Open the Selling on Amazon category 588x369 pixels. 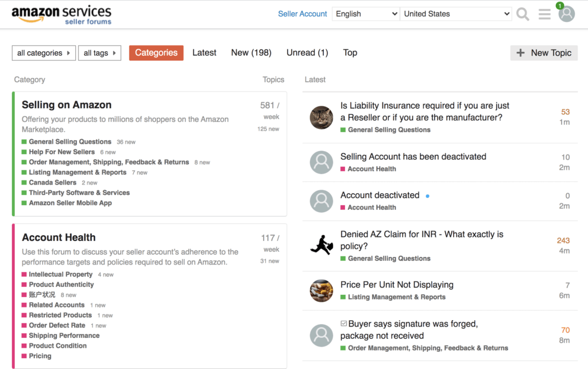pyautogui.click(x=67, y=105)
